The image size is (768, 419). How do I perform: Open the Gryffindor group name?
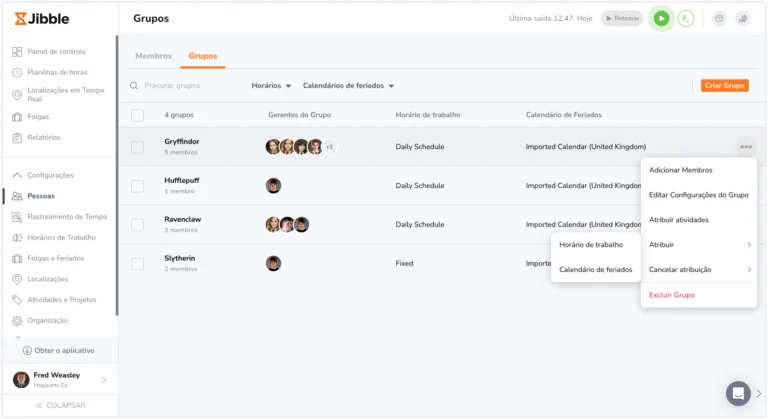click(182, 142)
